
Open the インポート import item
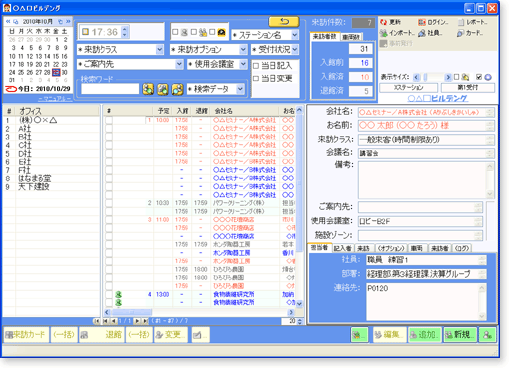click(397, 33)
